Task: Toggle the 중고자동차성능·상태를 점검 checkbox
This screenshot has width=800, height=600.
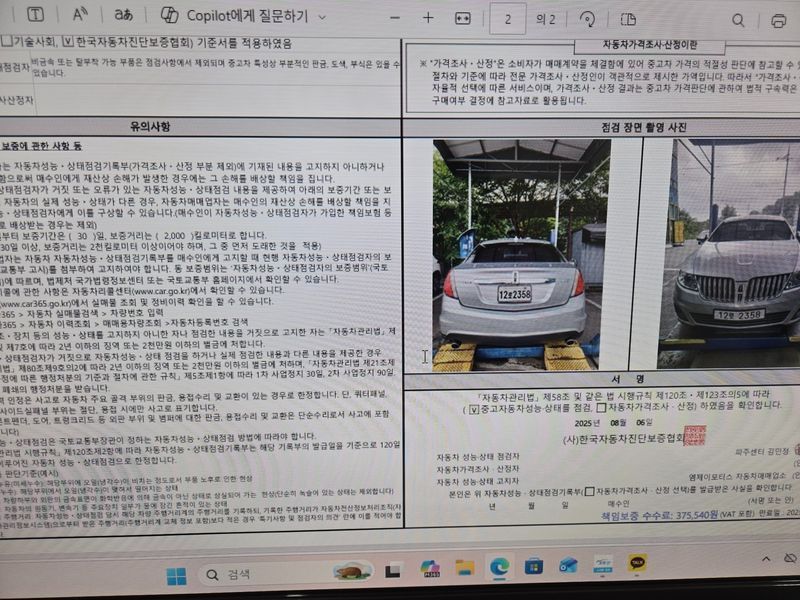Action: click(x=474, y=408)
